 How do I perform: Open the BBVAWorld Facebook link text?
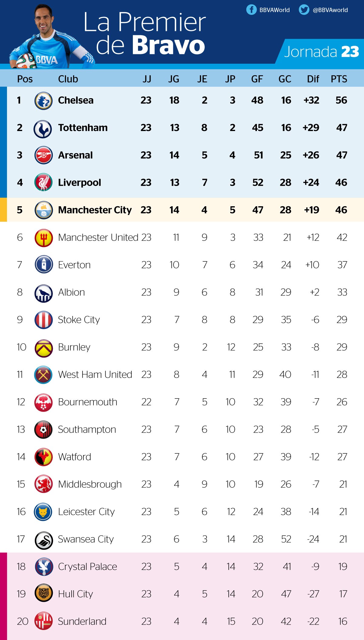point(275,10)
